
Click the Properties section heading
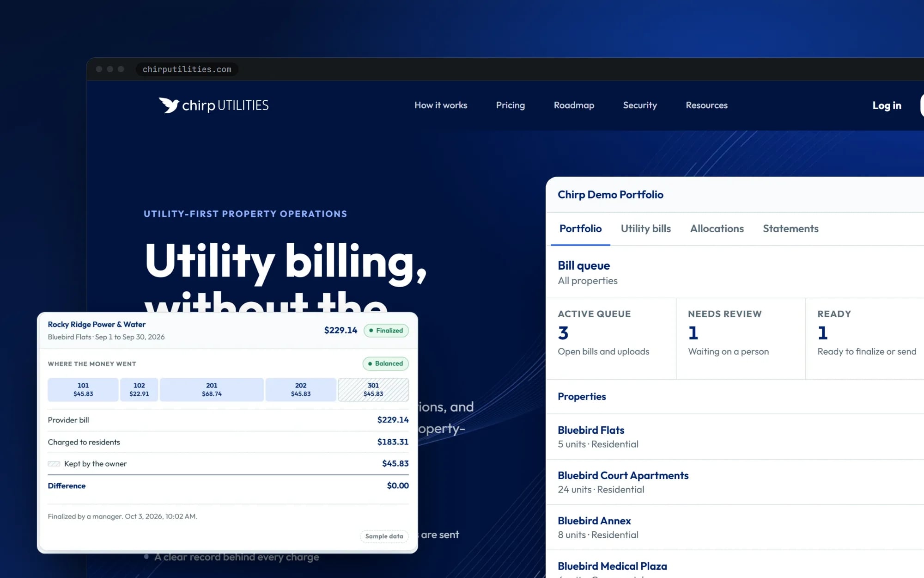coord(582,396)
